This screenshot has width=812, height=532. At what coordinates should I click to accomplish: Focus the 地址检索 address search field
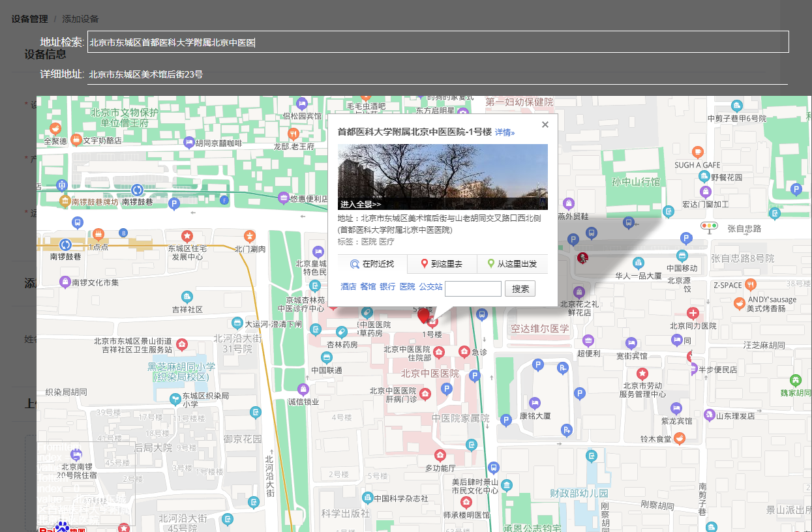(x=438, y=42)
